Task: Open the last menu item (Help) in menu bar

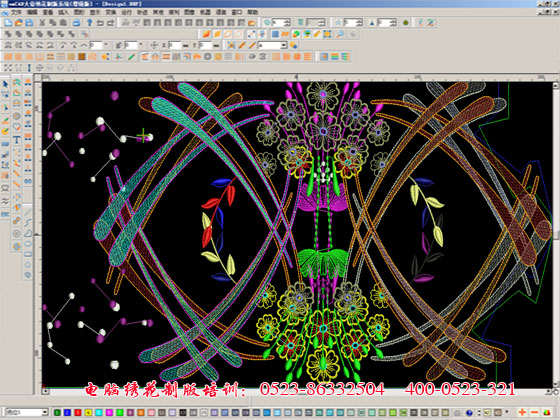Action: click(252, 12)
